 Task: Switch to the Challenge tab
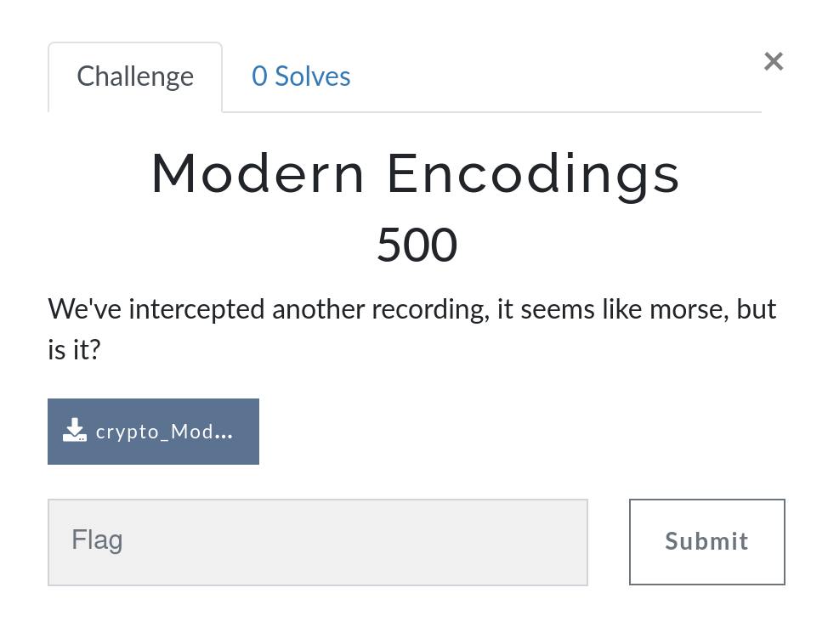[x=135, y=76]
